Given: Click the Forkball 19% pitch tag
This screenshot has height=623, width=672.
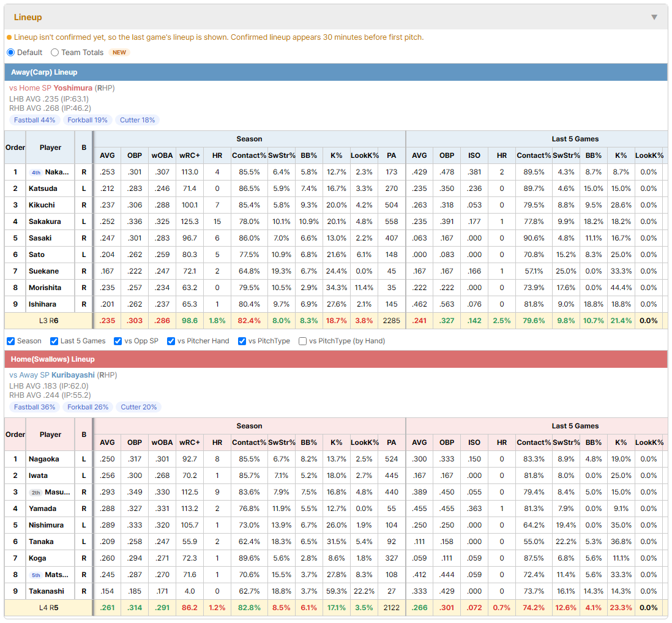Looking at the screenshot, I should point(88,120).
